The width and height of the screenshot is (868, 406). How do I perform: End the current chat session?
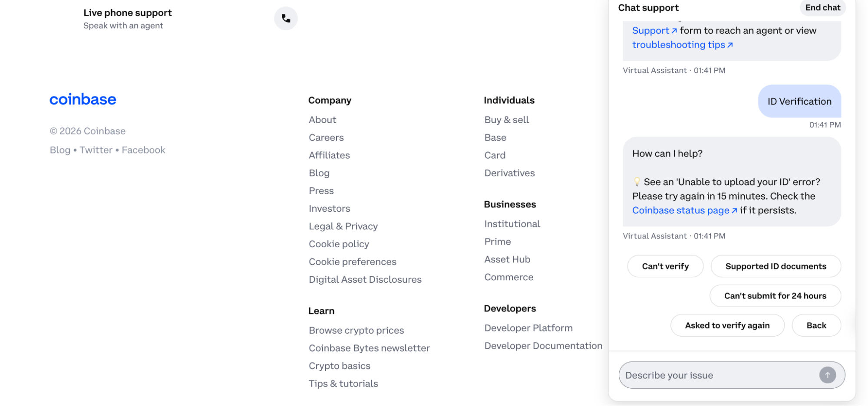(822, 7)
